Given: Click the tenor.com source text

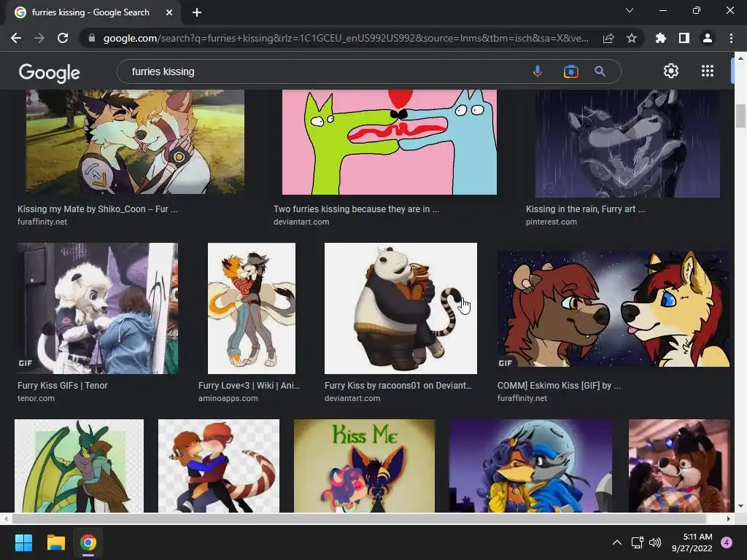Looking at the screenshot, I should [x=36, y=398].
